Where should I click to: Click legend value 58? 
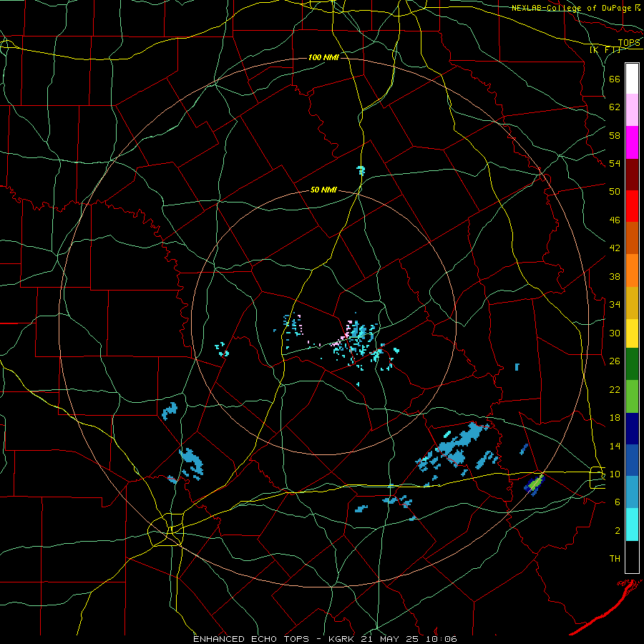[x=615, y=135]
